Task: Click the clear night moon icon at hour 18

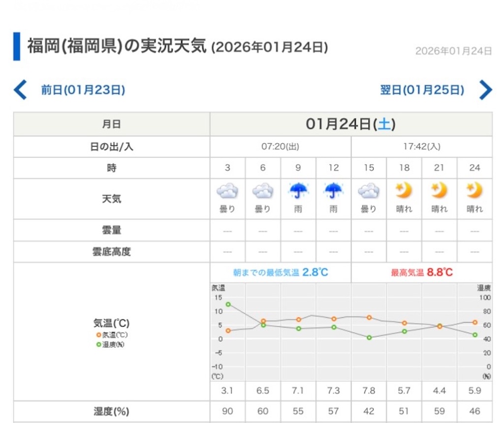Action: 404,190
